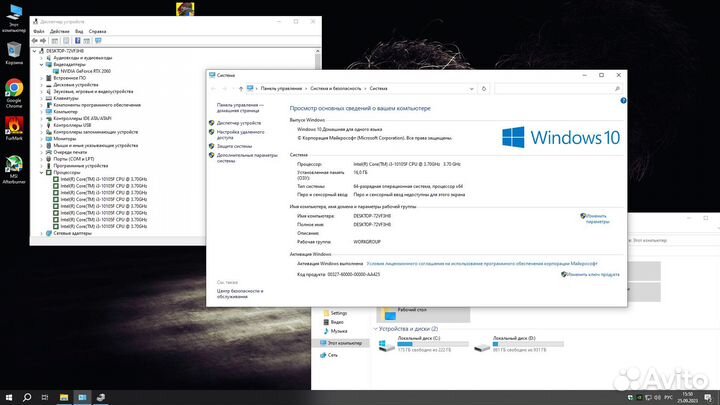Open Диспетчер устройств link in System sidebar
The width and height of the screenshot is (720, 405).
coord(239,123)
